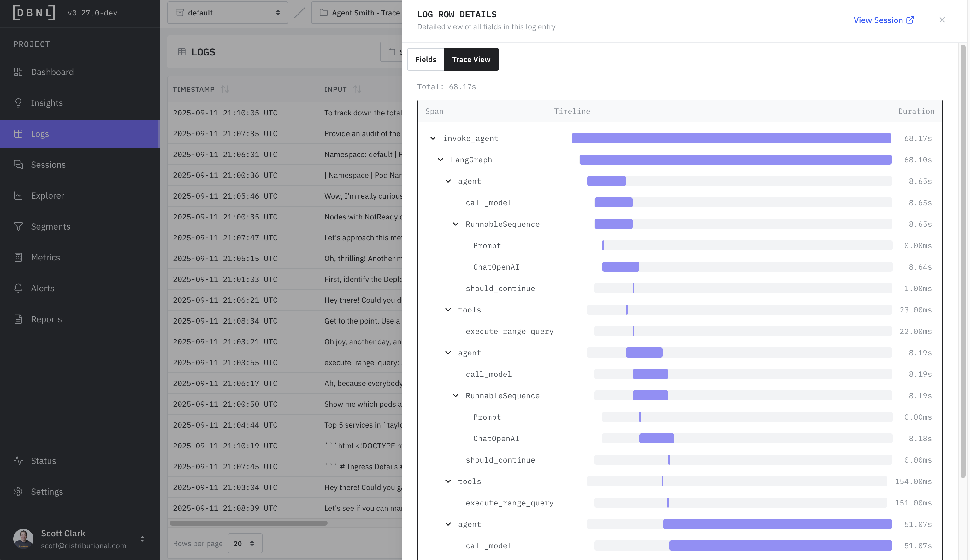This screenshot has width=970, height=560.
Task: Click the View Session link
Action: [x=883, y=20]
